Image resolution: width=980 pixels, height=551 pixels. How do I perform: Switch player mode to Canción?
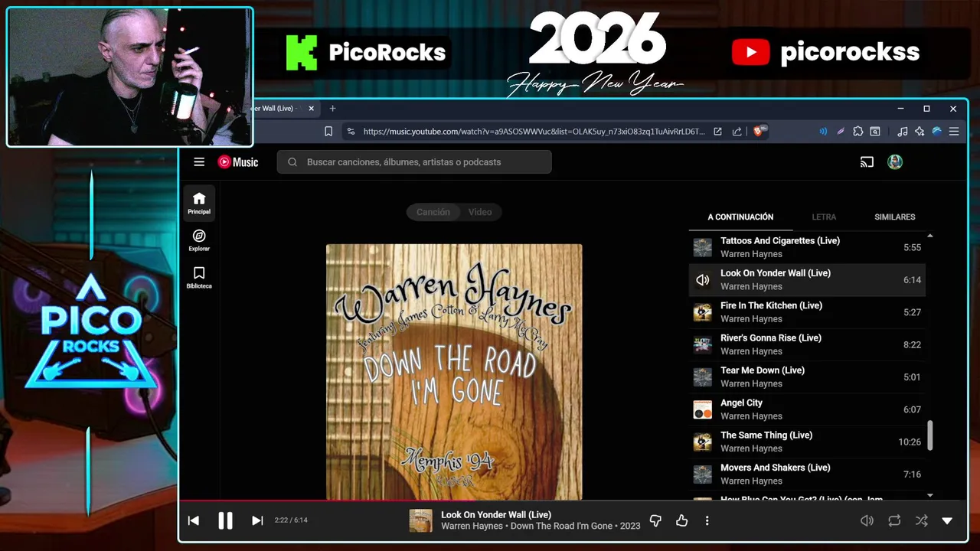coord(433,212)
